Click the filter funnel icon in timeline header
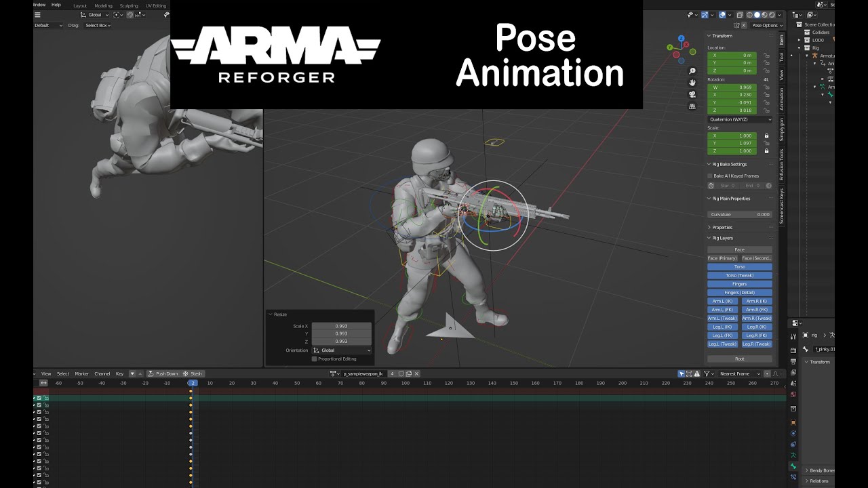The width and height of the screenshot is (868, 488). coord(706,373)
